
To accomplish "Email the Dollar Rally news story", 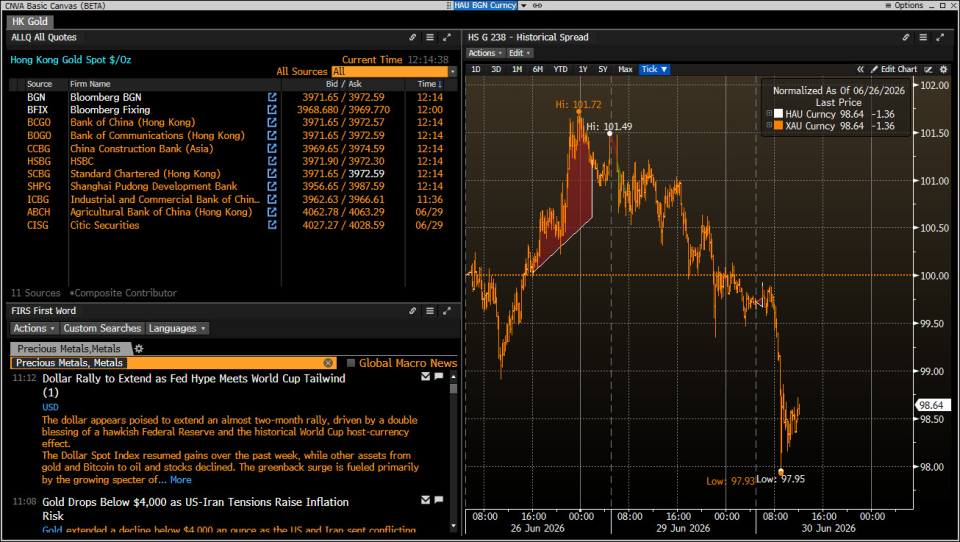I will [426, 377].
